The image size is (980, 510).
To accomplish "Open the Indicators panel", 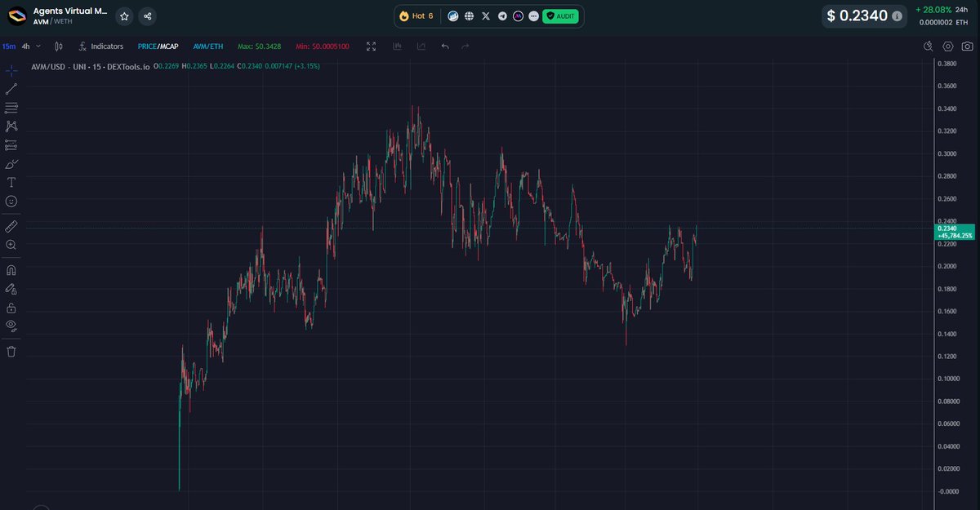I will tap(100, 47).
